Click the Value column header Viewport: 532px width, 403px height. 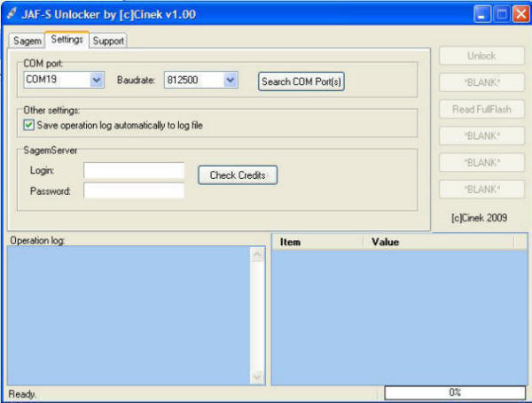tap(438, 242)
